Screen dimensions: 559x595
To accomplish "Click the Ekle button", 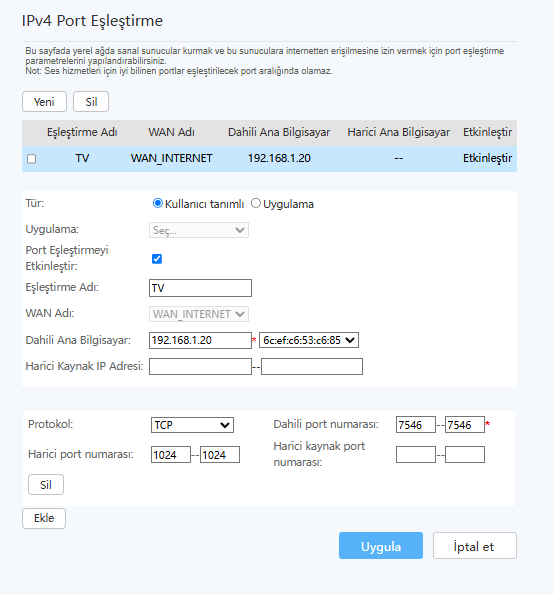I will click(44, 518).
